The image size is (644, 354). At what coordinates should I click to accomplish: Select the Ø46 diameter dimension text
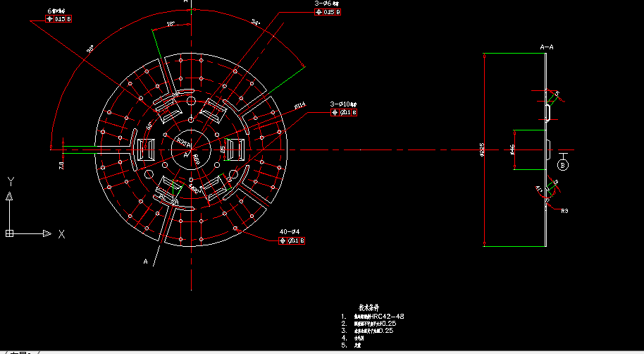click(512, 149)
